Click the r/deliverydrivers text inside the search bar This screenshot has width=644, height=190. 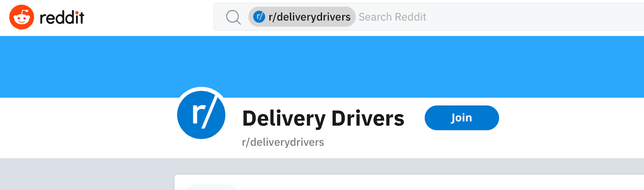pyautogui.click(x=310, y=17)
